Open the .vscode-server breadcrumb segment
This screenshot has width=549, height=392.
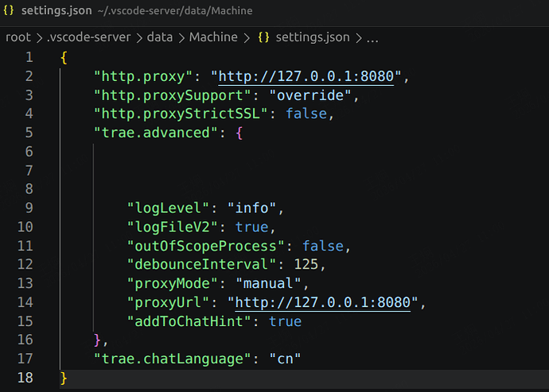tap(89, 37)
